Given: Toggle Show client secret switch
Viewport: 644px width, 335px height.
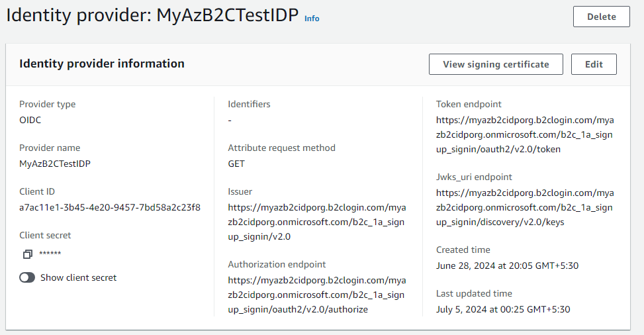Looking at the screenshot, I should [x=27, y=278].
